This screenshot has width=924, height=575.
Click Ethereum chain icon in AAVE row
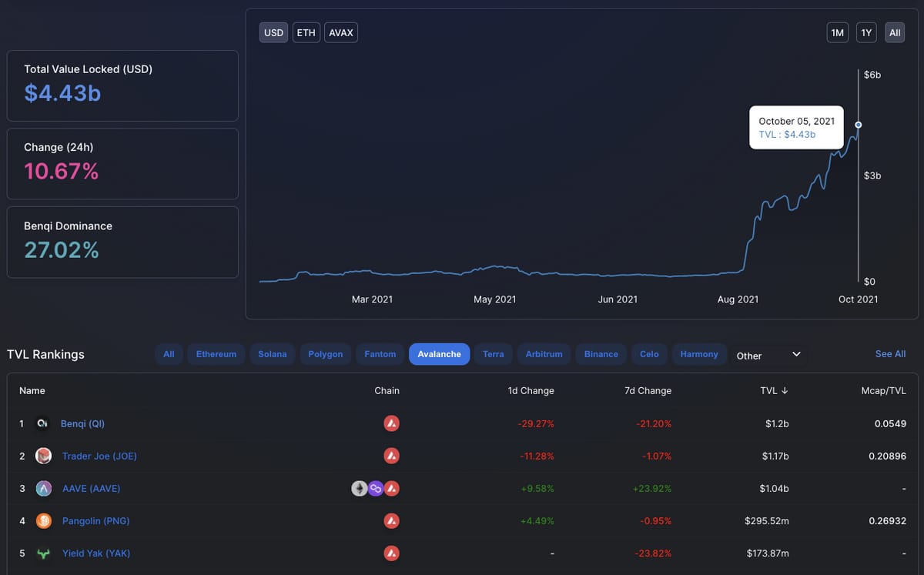point(360,488)
